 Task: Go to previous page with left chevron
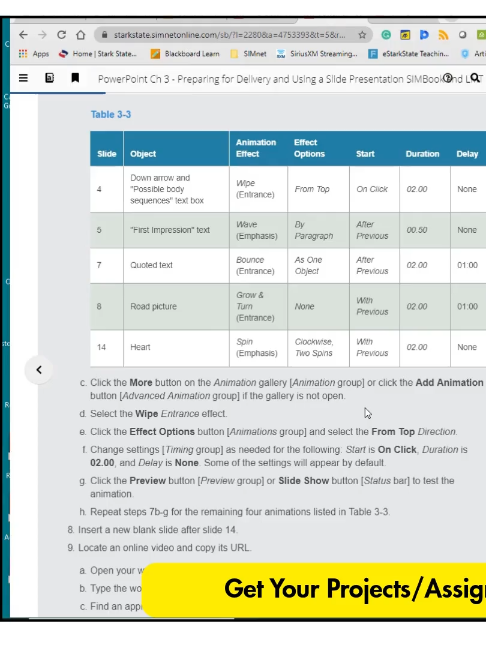39,370
